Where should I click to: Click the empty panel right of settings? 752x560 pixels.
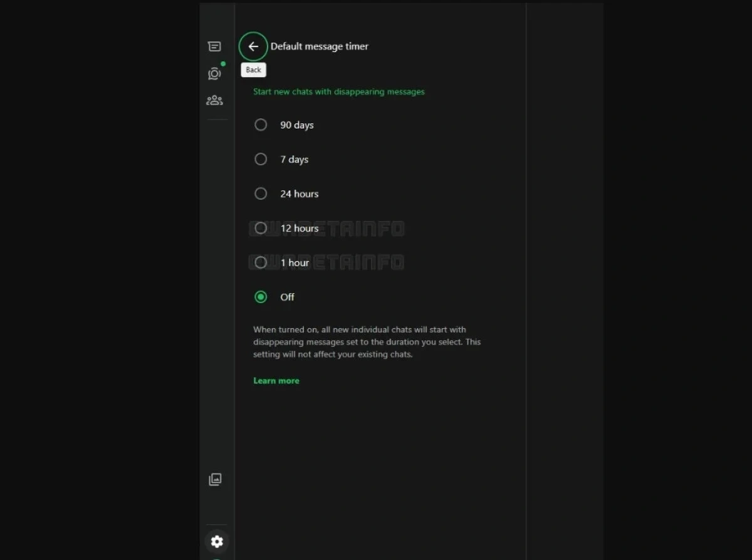click(x=564, y=282)
